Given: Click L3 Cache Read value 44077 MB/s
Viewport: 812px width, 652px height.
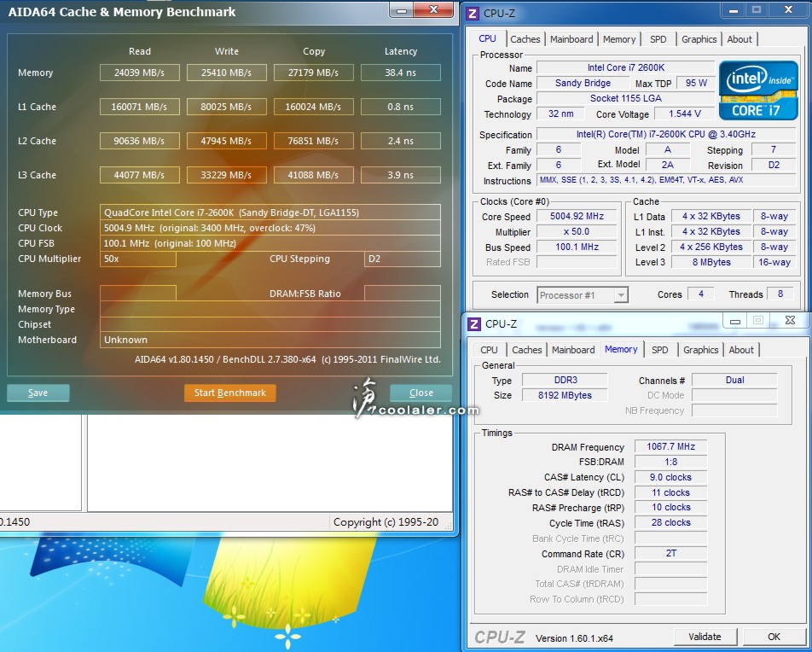Looking at the screenshot, I should coord(139,175).
